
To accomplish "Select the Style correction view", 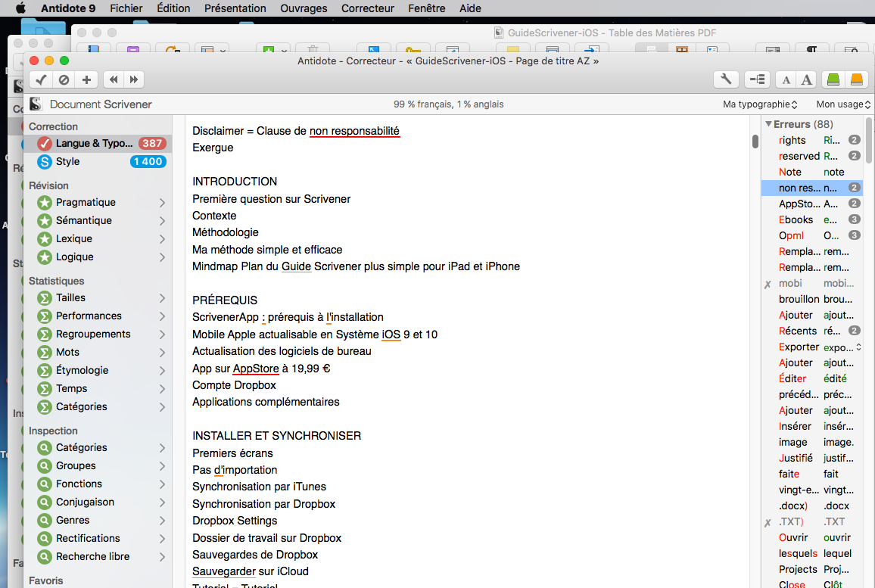I will pyautogui.click(x=67, y=161).
